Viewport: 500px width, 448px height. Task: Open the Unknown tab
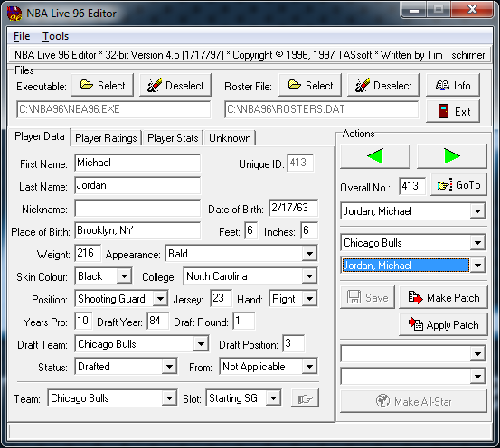pos(230,138)
